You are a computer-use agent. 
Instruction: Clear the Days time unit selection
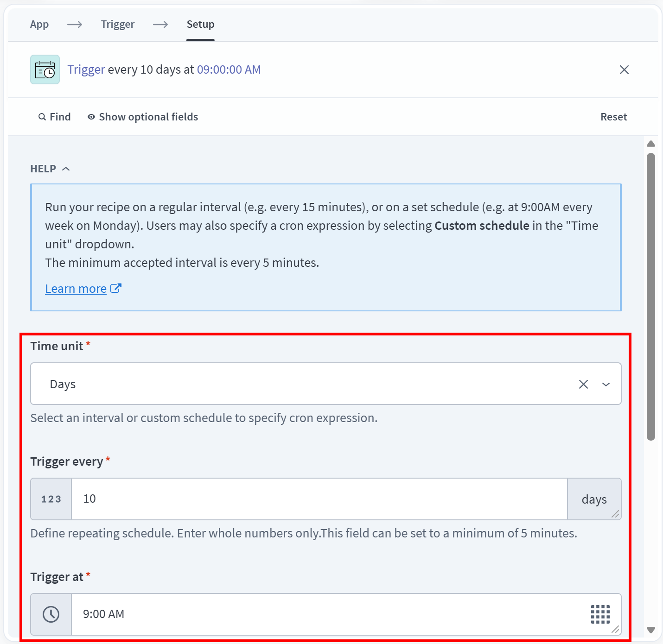click(x=583, y=384)
